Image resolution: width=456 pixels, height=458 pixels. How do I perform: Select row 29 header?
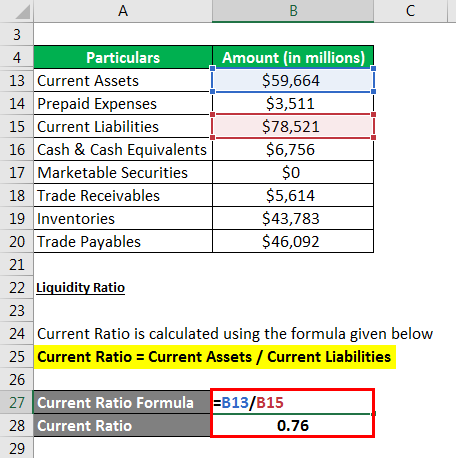17,448
